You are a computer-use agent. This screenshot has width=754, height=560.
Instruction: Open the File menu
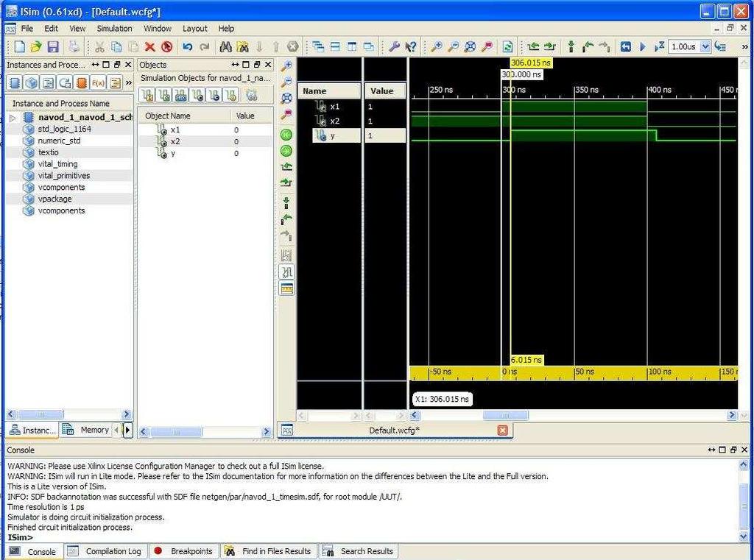pos(27,29)
